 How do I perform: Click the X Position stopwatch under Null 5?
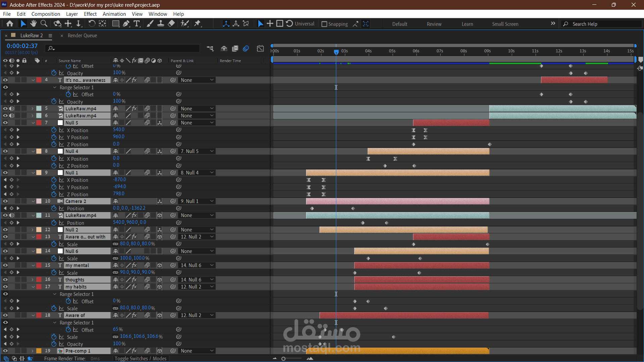(x=54, y=130)
